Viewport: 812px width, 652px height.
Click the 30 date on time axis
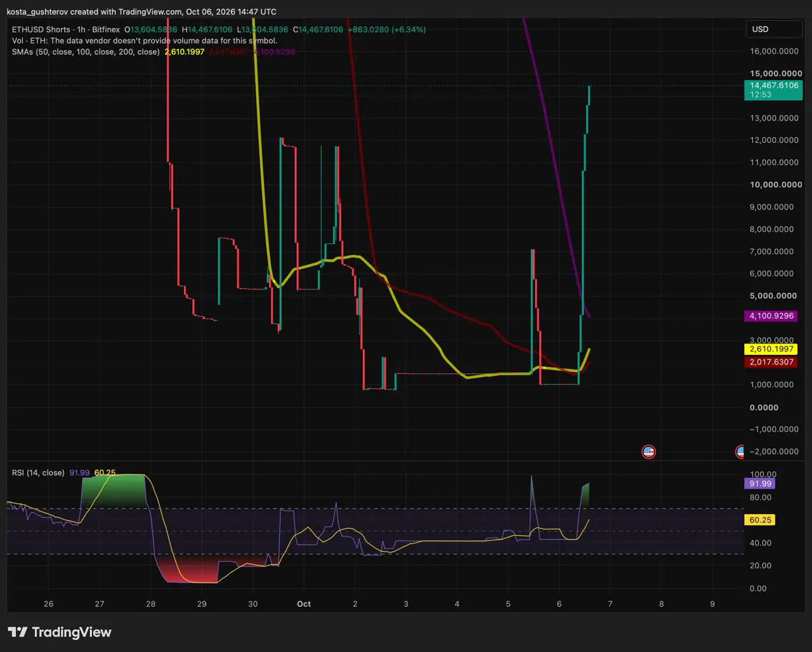click(253, 604)
